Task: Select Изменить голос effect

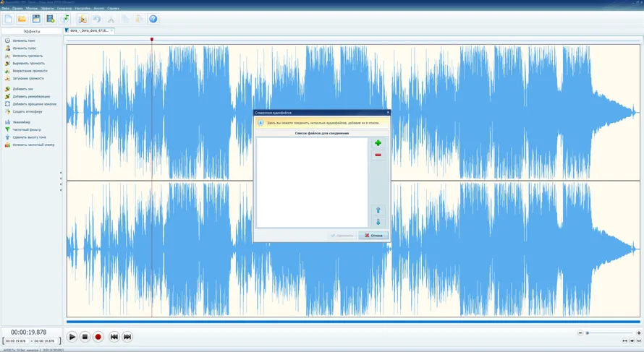Action: pyautogui.click(x=20, y=48)
